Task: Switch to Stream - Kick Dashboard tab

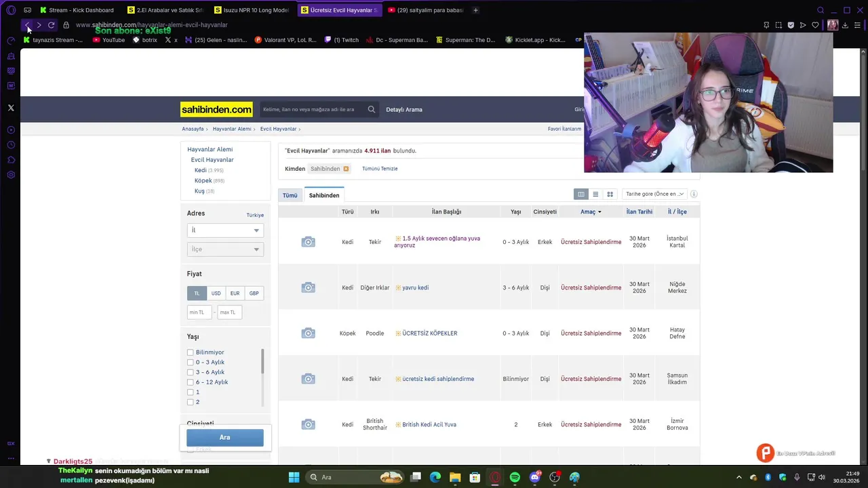Action: (79, 10)
